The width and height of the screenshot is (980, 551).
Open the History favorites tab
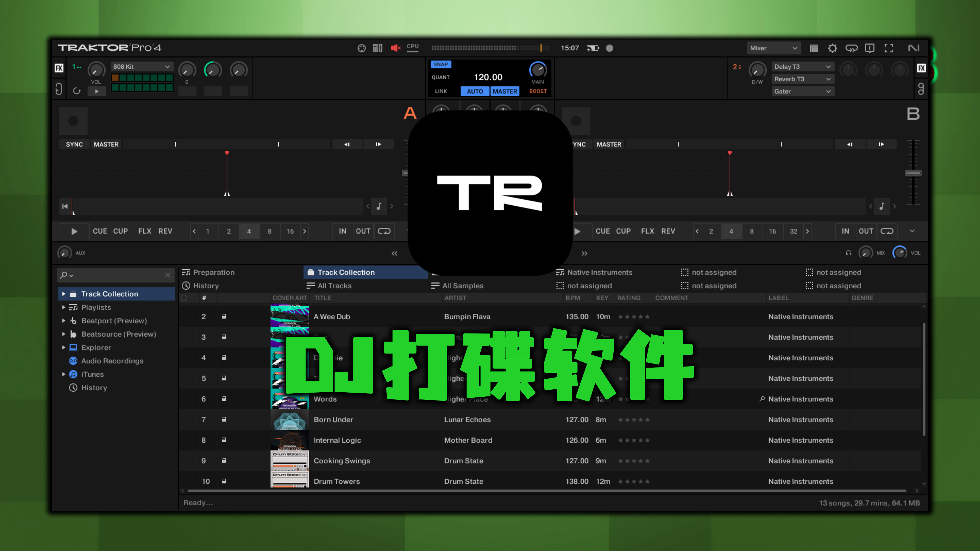pyautogui.click(x=201, y=286)
